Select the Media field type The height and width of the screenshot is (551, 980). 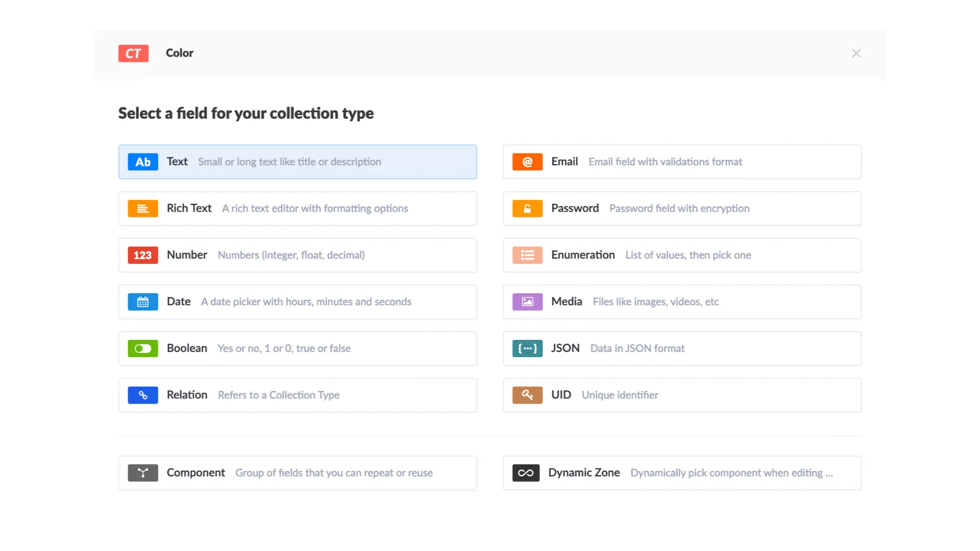pyautogui.click(x=567, y=302)
